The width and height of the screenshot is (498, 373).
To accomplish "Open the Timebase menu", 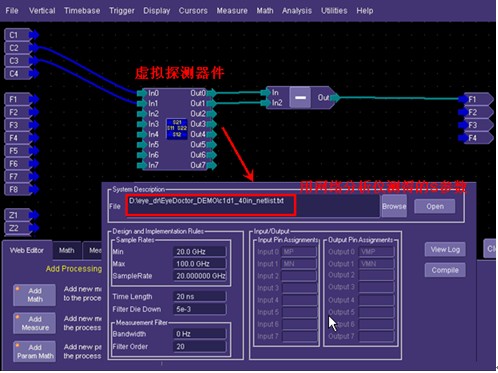I will (x=82, y=11).
